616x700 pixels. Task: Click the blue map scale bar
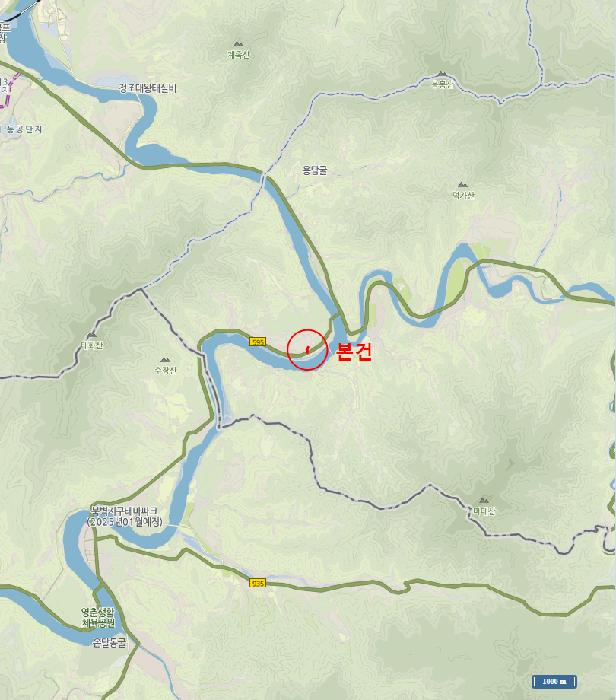pyautogui.click(x=554, y=682)
